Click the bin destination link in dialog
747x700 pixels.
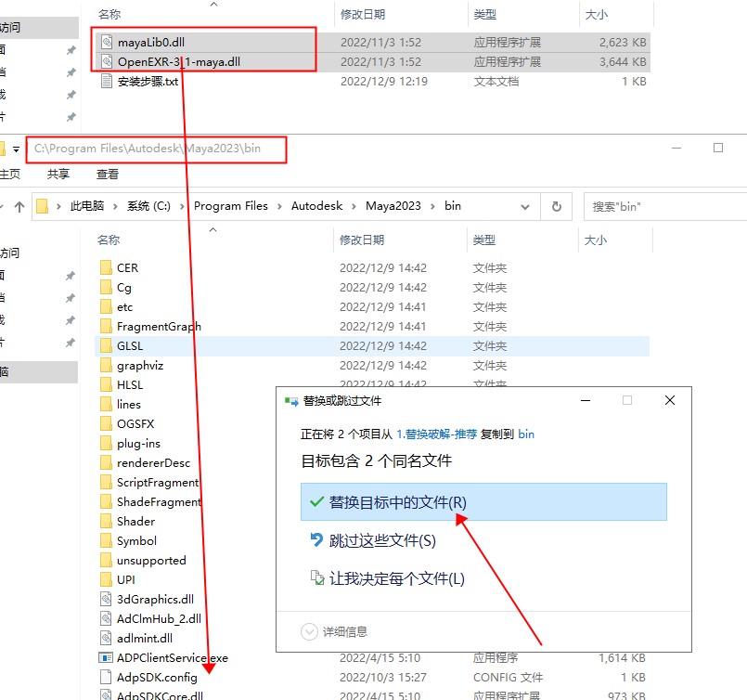click(x=526, y=434)
